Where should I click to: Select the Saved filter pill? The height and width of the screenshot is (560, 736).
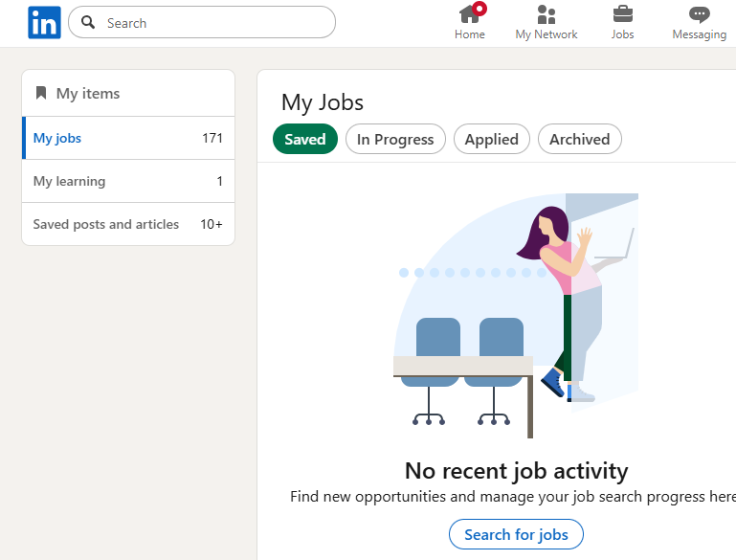[x=305, y=140]
